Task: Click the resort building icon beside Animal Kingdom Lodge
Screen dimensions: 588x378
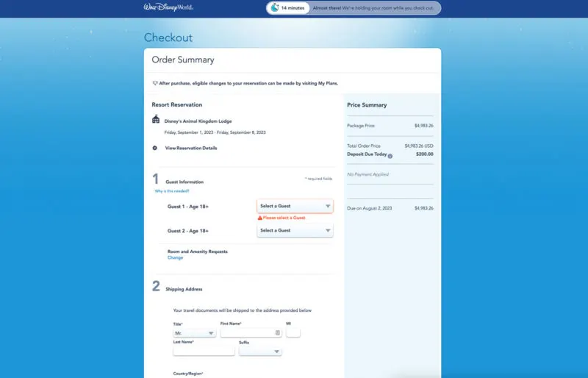Action: point(156,119)
